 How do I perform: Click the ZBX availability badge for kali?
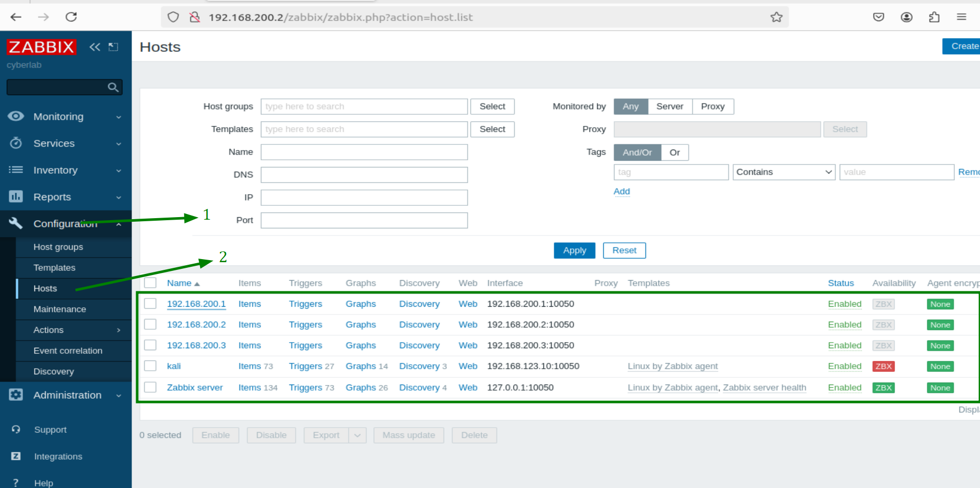coord(883,366)
